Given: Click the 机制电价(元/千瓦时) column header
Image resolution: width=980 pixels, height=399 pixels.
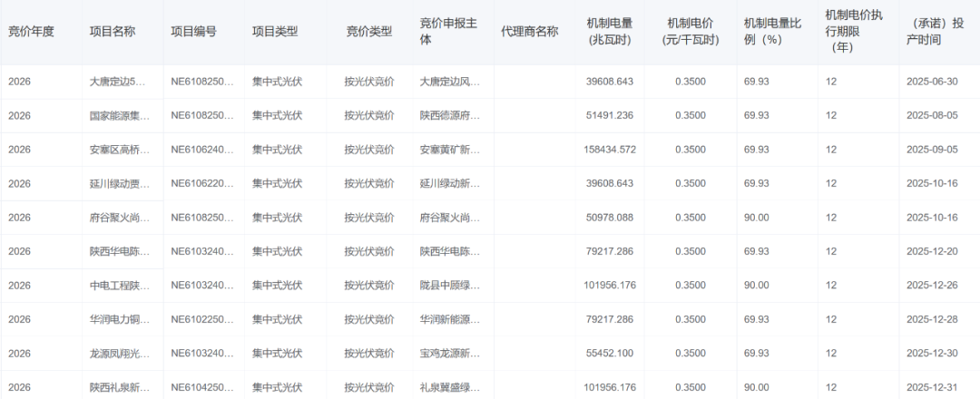Looking at the screenshot, I should pos(692,32).
